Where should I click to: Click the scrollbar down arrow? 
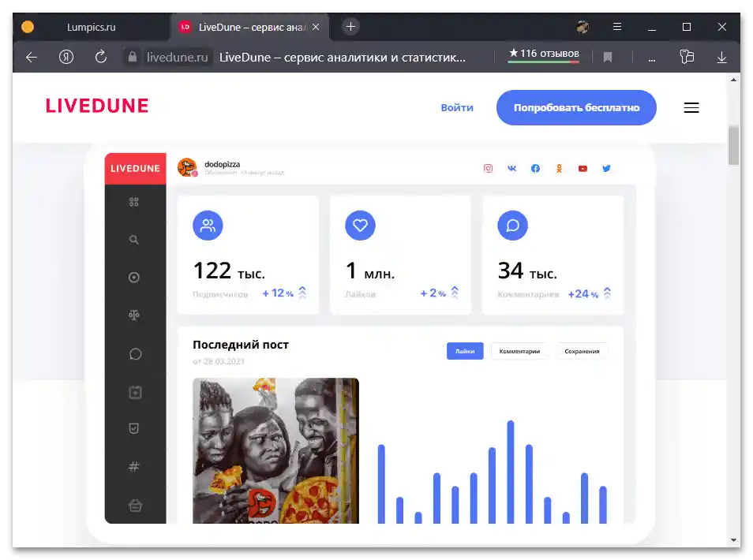[733, 540]
